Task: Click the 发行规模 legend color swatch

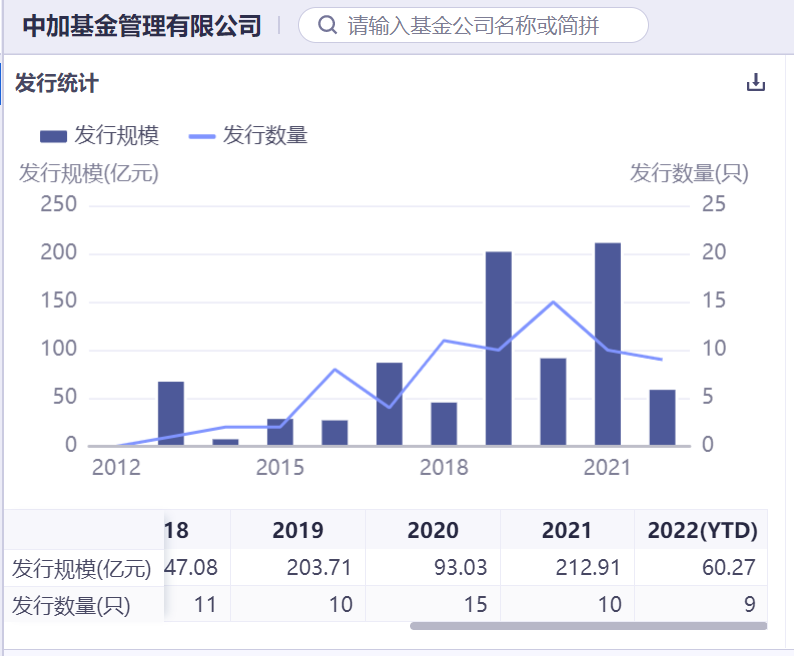Action: click(53, 136)
